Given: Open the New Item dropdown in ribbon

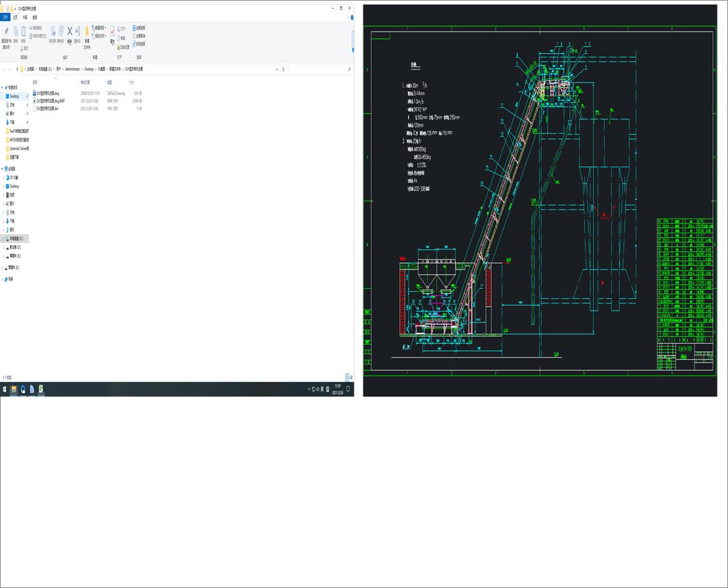Looking at the screenshot, I should pyautogui.click(x=100, y=28).
